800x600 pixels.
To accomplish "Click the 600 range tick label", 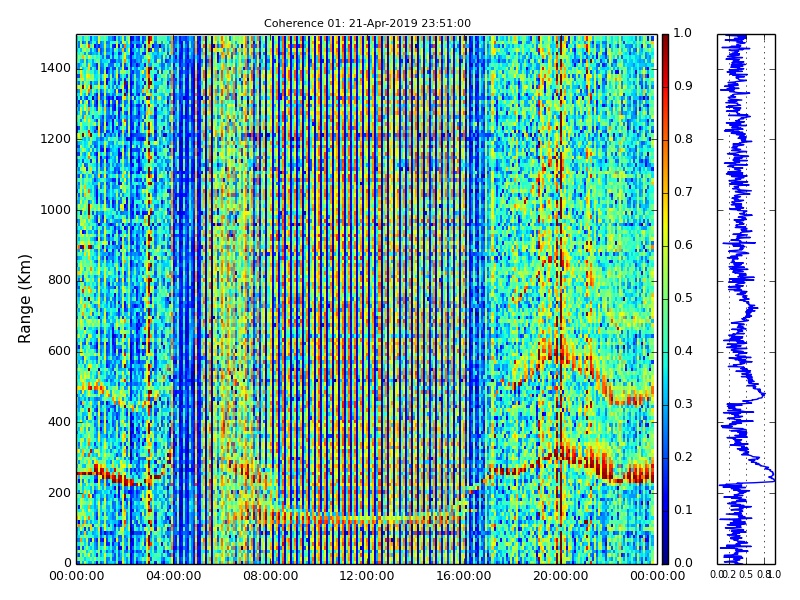I will click(x=60, y=351).
